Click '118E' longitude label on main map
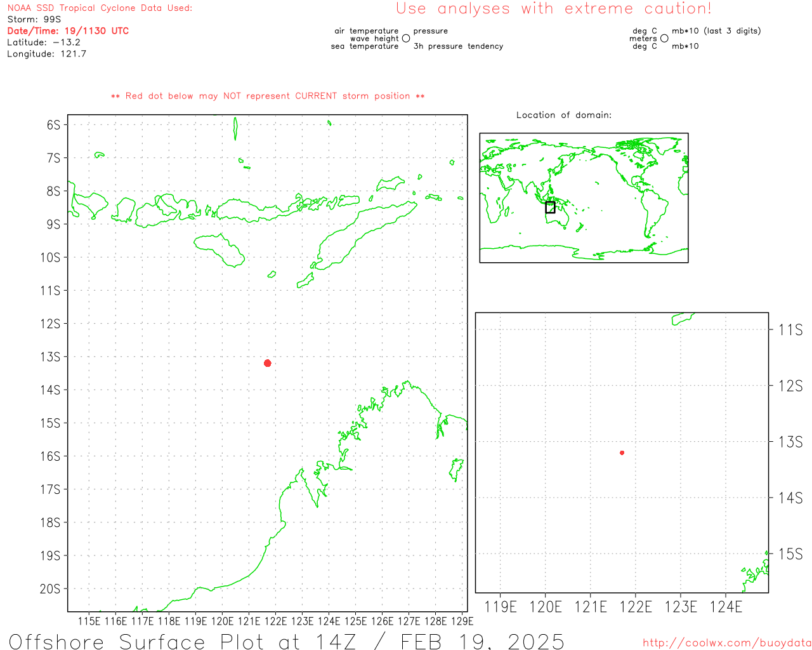This screenshot has width=812, height=650. click(x=169, y=621)
